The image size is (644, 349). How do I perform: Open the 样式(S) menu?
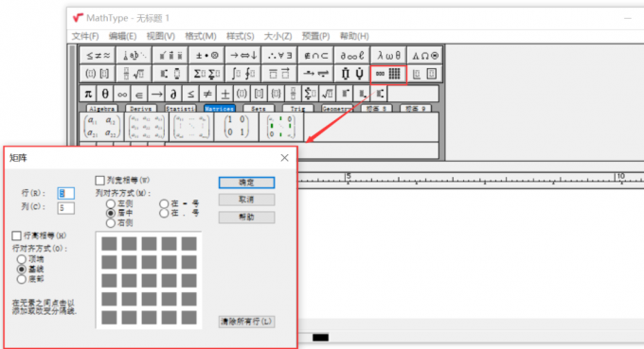point(241,36)
